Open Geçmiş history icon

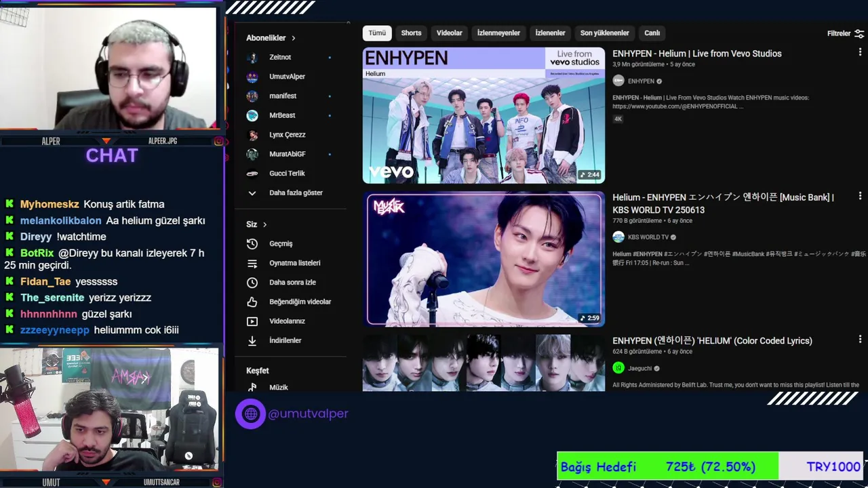pyautogui.click(x=252, y=243)
